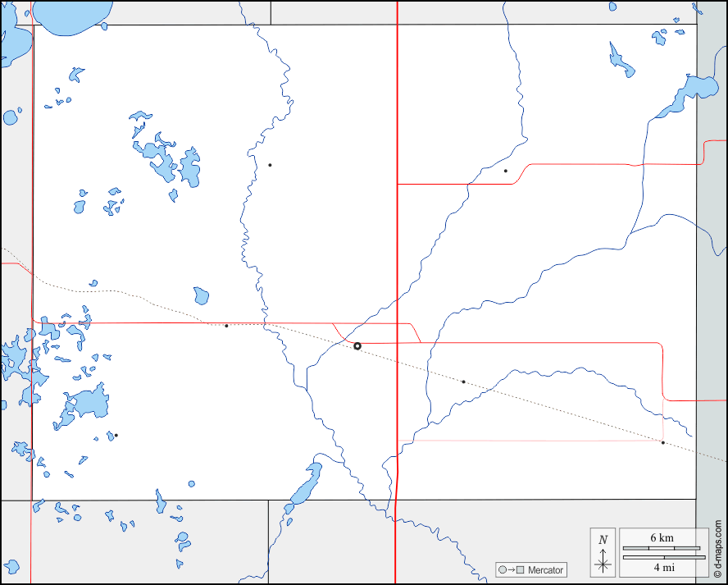The width and height of the screenshot is (728, 585).
Task: Select the square symbol beside Mercator
Action: coord(519,570)
